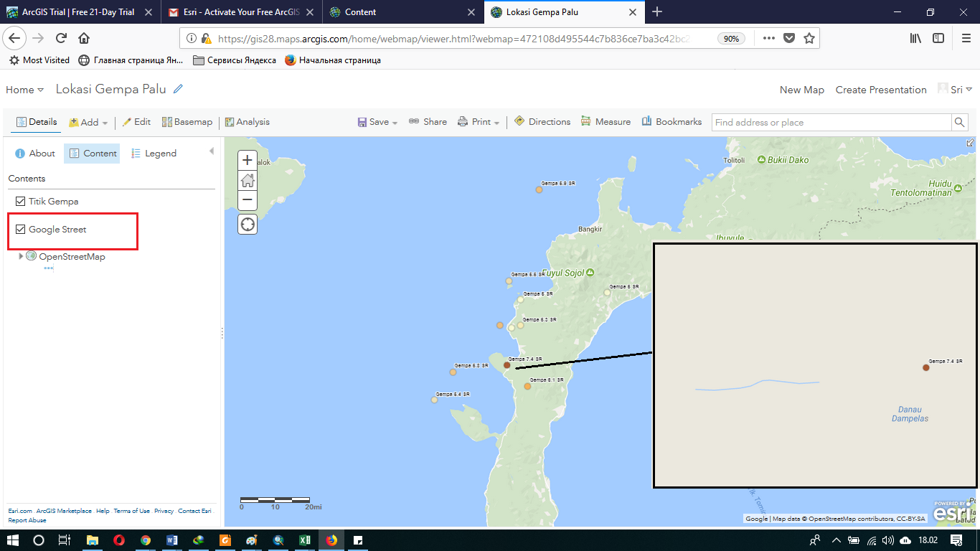Expand the OpenStreetMap basemap layer
980x551 pixels.
(21, 256)
